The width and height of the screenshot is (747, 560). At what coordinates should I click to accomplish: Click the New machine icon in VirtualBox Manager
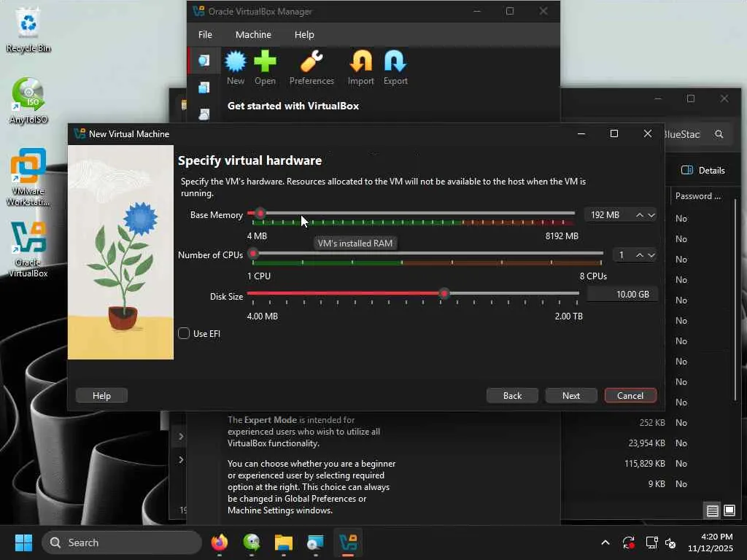pos(236,68)
